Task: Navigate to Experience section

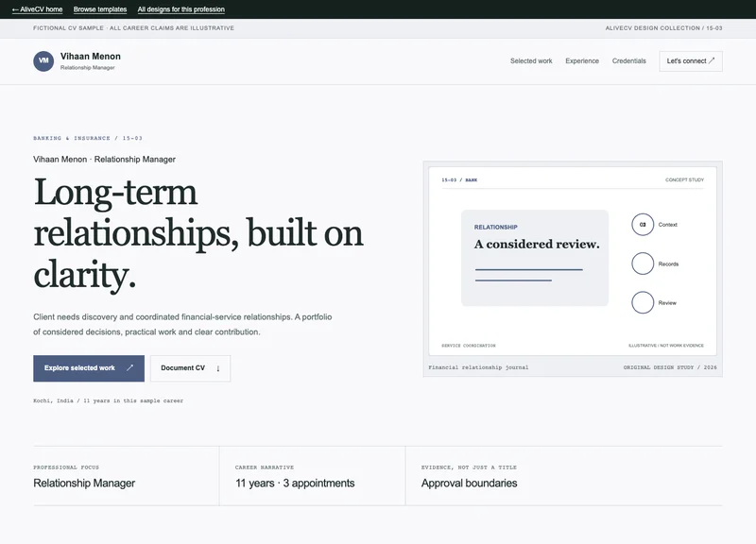Action: tap(582, 60)
